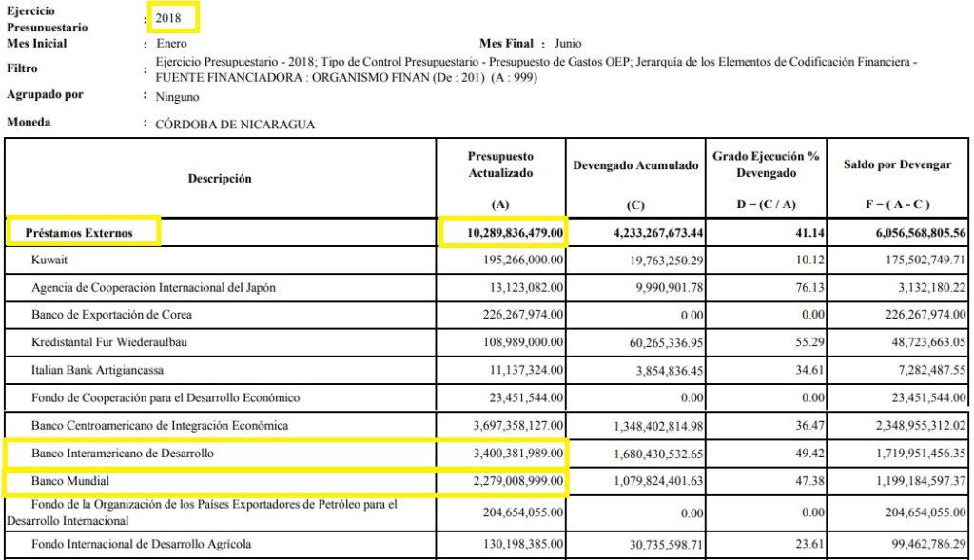Select 'Fondo Internacional de Desarrollo Agrícola' row
This screenshot has width=974, height=560.
tap(141, 544)
